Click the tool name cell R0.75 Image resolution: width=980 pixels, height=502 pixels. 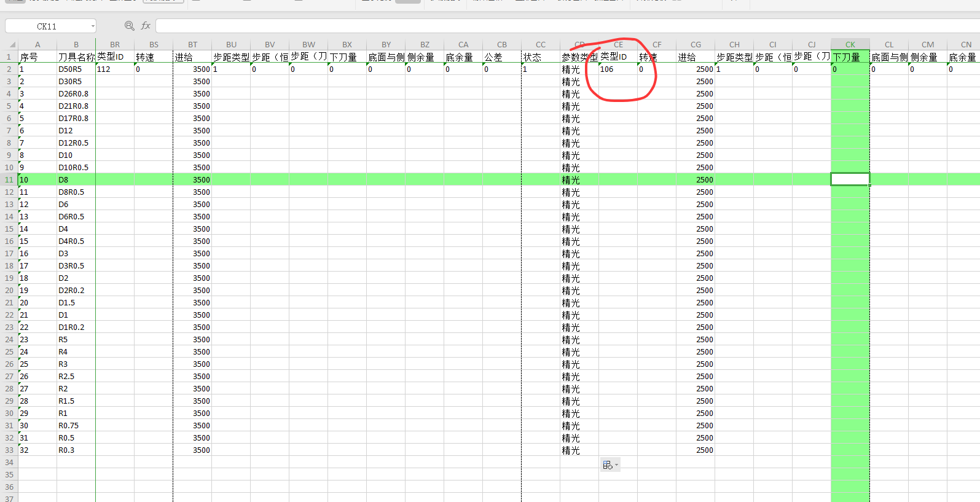point(76,425)
